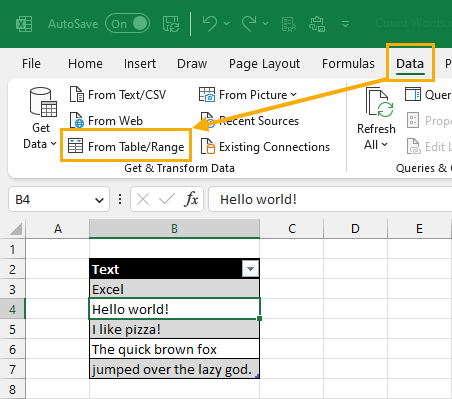Image resolution: width=452 pixels, height=399 pixels.
Task: Click the From Web button
Action: [106, 120]
